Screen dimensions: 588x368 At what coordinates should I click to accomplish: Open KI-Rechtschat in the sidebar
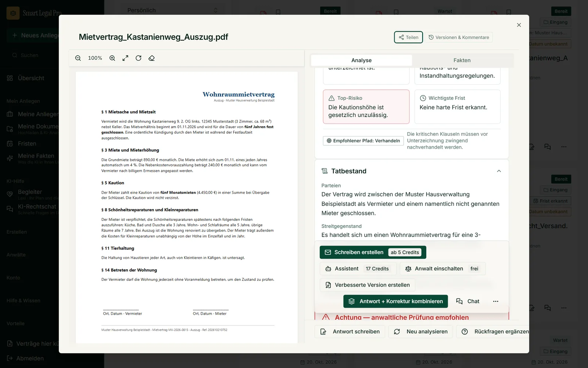coord(32,209)
